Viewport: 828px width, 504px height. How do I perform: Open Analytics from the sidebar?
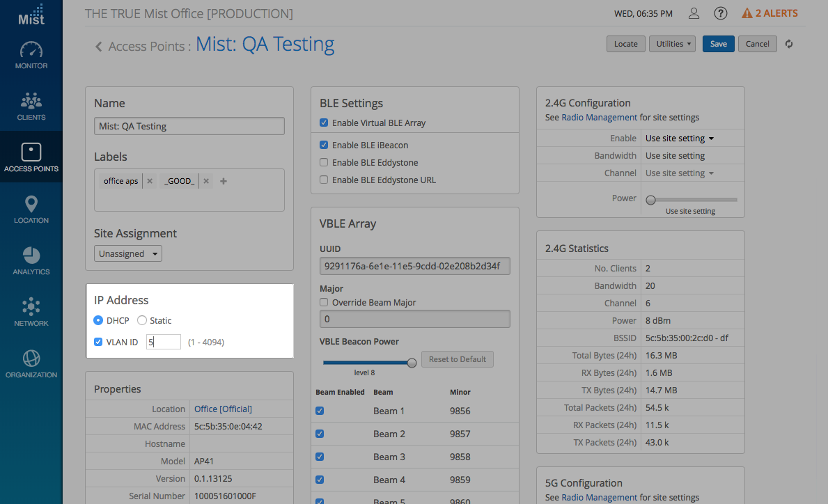click(31, 261)
